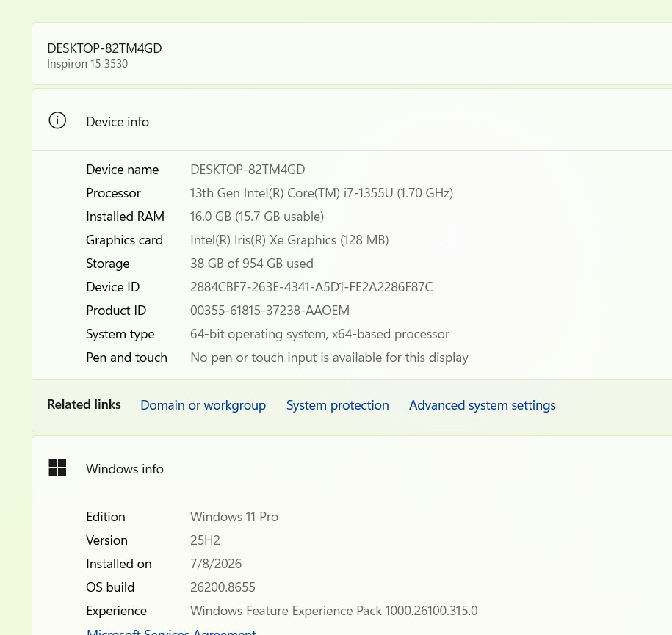This screenshot has width=672, height=635.
Task: Click the System type label
Action: point(120,334)
